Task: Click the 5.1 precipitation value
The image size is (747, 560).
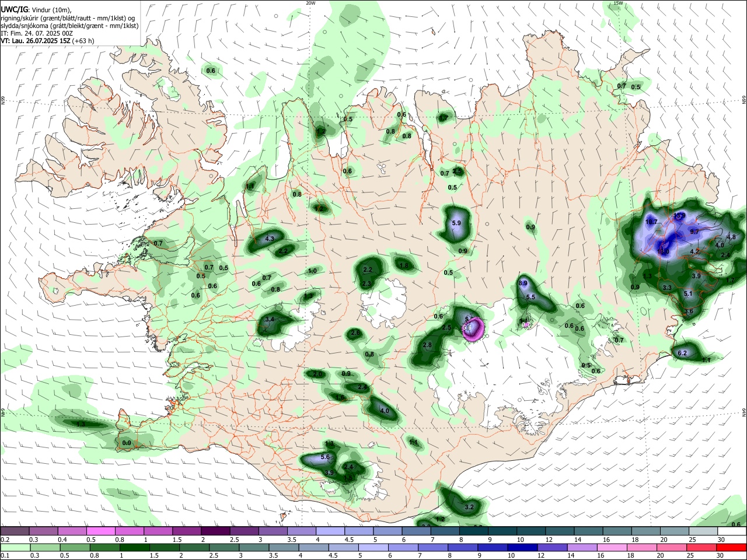Action: click(687, 294)
